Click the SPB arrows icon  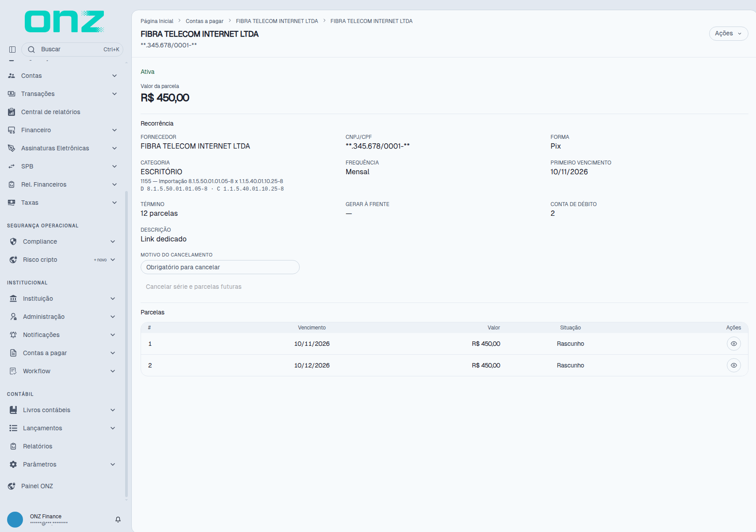click(11, 166)
